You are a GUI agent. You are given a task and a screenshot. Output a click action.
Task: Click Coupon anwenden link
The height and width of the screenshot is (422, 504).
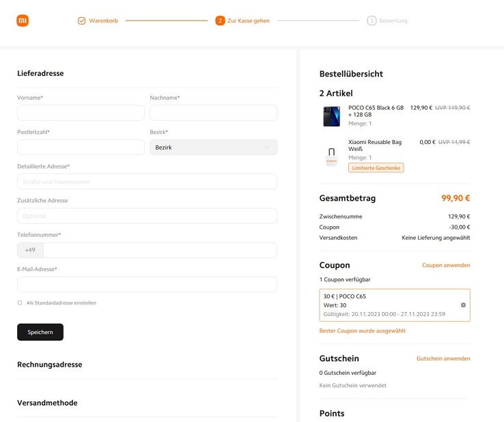pos(445,265)
